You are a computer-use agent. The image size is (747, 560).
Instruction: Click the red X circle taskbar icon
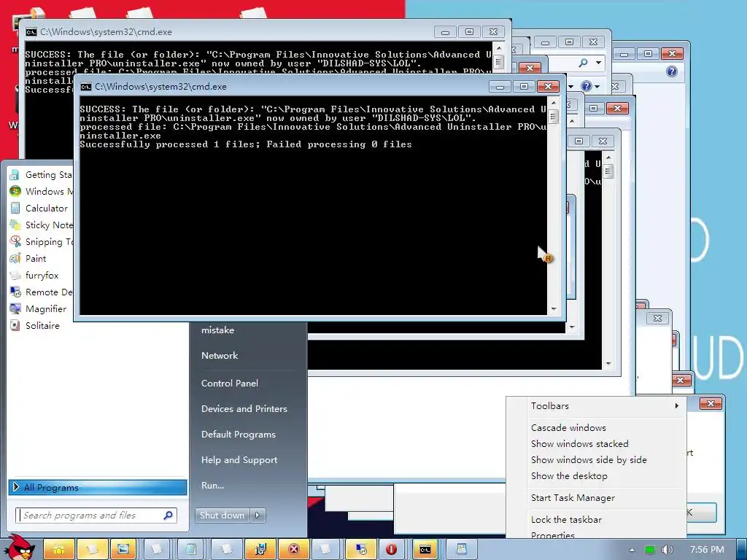pyautogui.click(x=294, y=550)
